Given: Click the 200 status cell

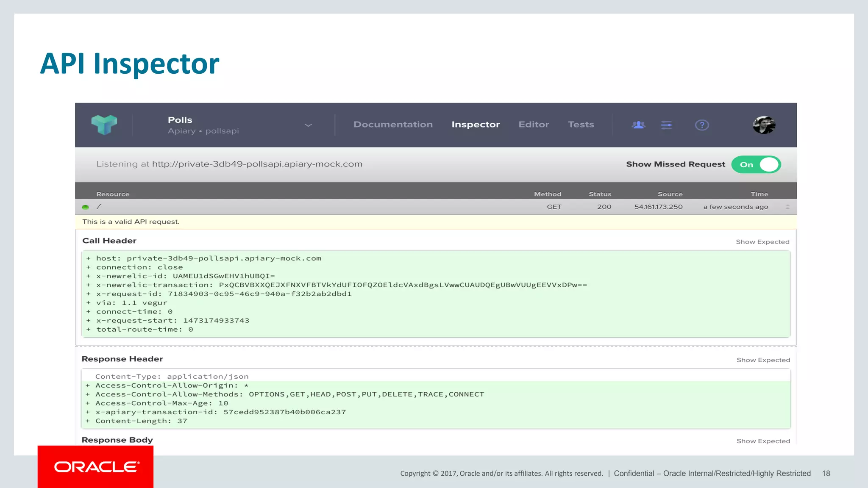Looking at the screenshot, I should pyautogui.click(x=604, y=207).
